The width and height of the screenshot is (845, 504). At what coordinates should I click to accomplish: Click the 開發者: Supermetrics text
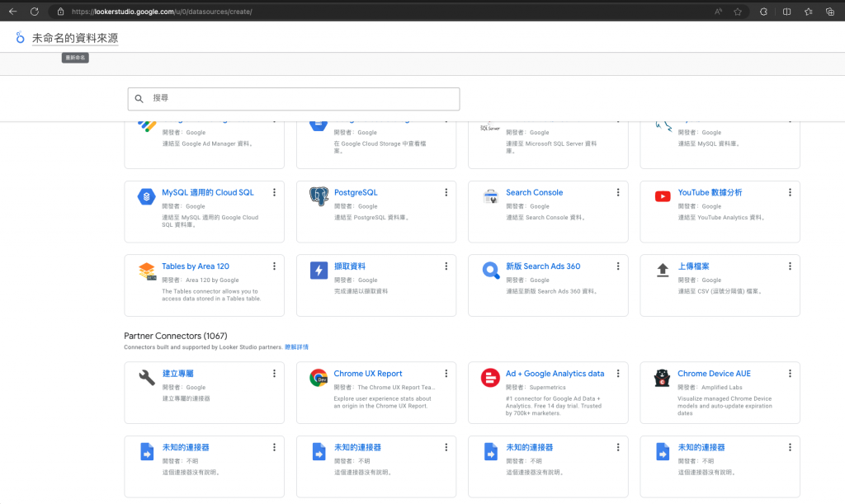536,387
